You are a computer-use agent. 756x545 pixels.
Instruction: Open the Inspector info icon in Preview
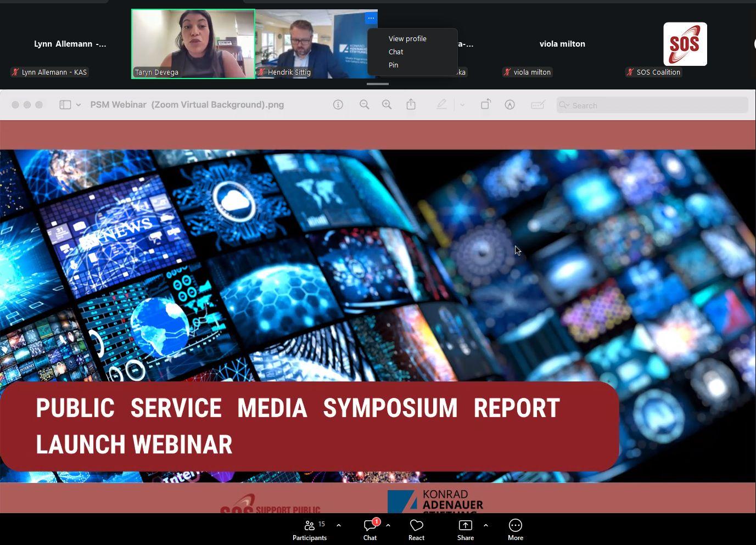pos(338,104)
